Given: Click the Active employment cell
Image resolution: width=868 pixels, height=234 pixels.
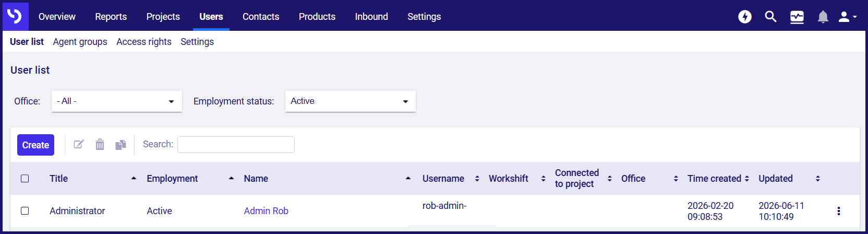Looking at the screenshot, I should click(159, 211).
